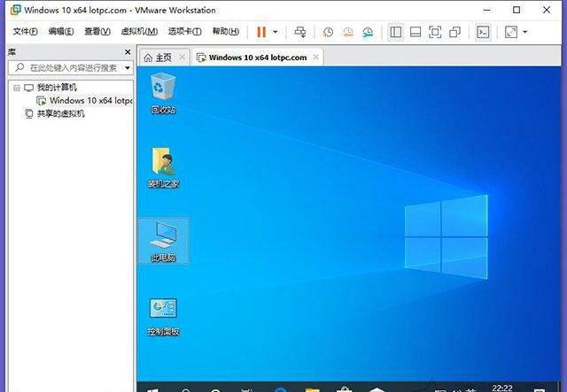Click the stretch guest display icon
This screenshot has height=392, width=567.
511,32
